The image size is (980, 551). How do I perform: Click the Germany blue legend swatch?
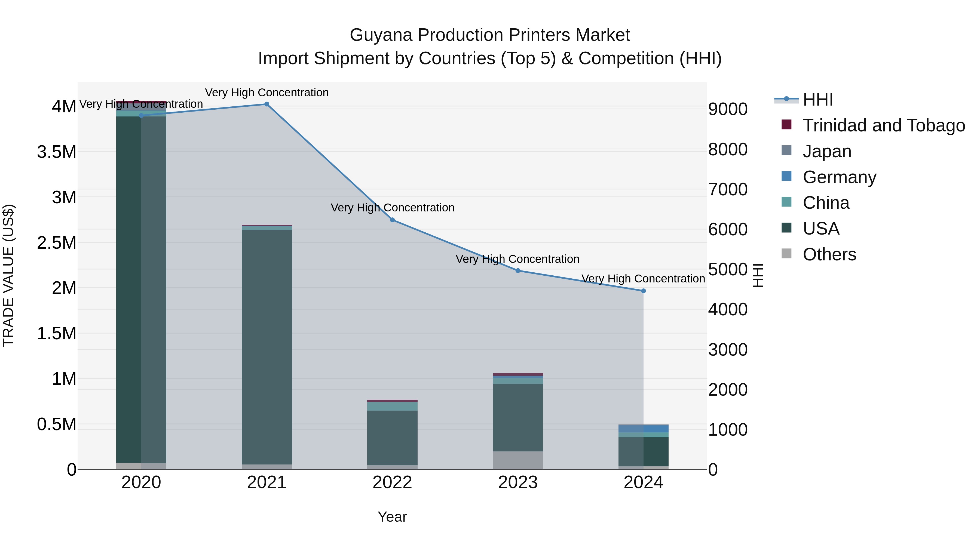[x=786, y=176]
